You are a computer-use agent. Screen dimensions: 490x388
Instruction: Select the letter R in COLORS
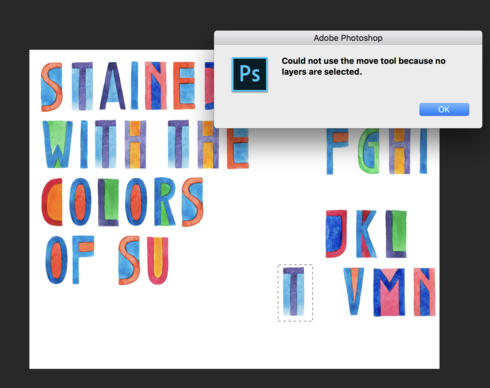[x=165, y=202]
